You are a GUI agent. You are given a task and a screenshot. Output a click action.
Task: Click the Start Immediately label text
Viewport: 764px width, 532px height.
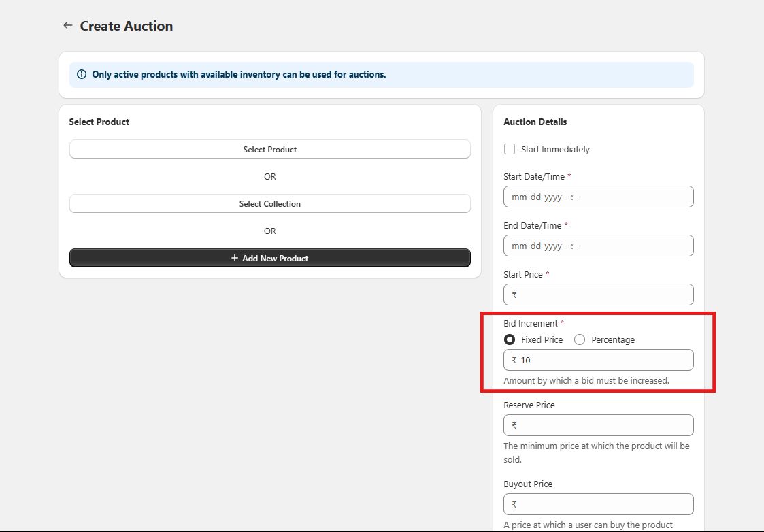coord(555,149)
